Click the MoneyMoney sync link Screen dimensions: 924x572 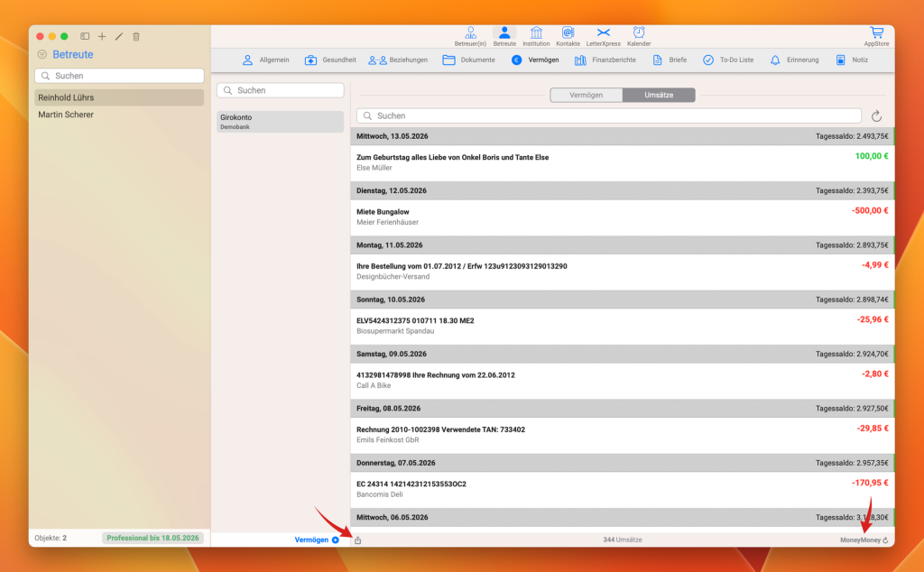click(x=864, y=540)
